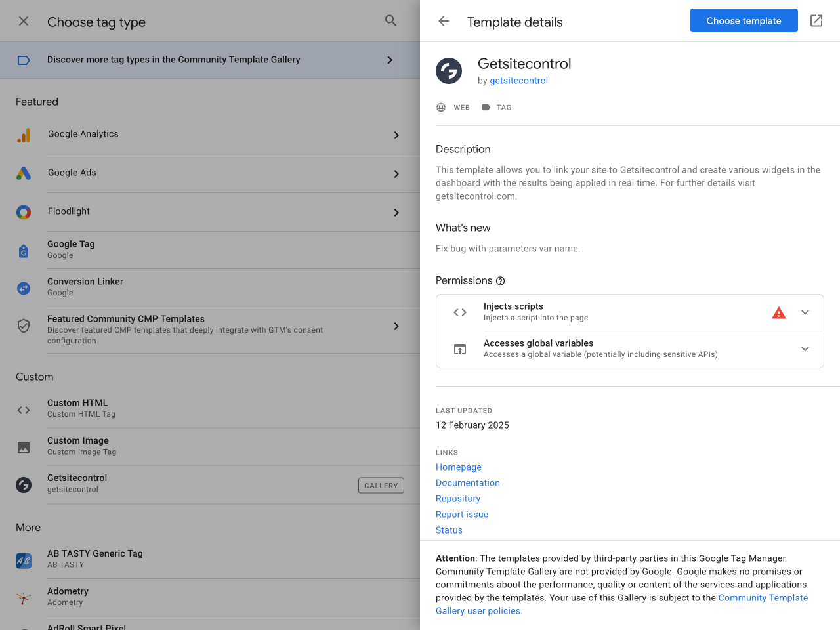Click the red warning triangle icon

coord(779,313)
